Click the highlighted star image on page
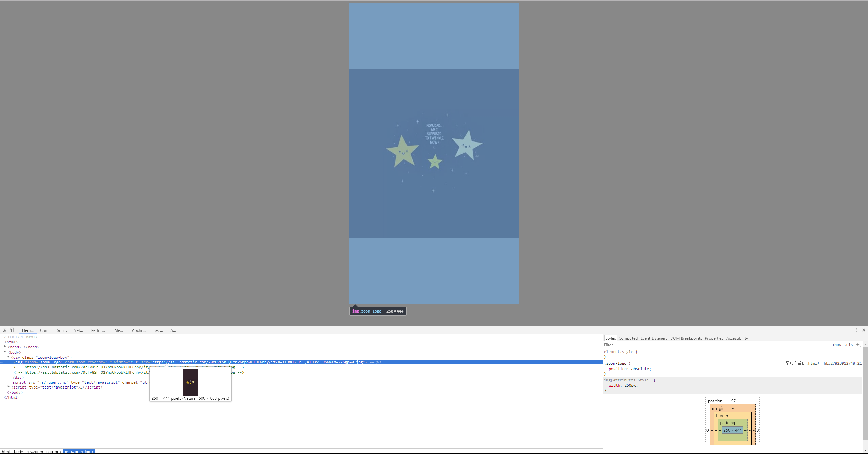 coord(434,153)
